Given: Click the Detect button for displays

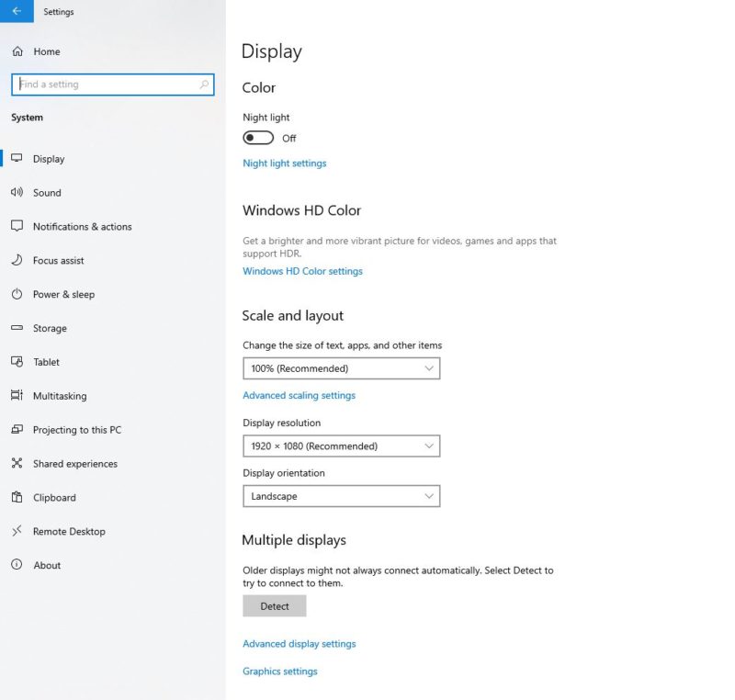Looking at the screenshot, I should [x=274, y=605].
